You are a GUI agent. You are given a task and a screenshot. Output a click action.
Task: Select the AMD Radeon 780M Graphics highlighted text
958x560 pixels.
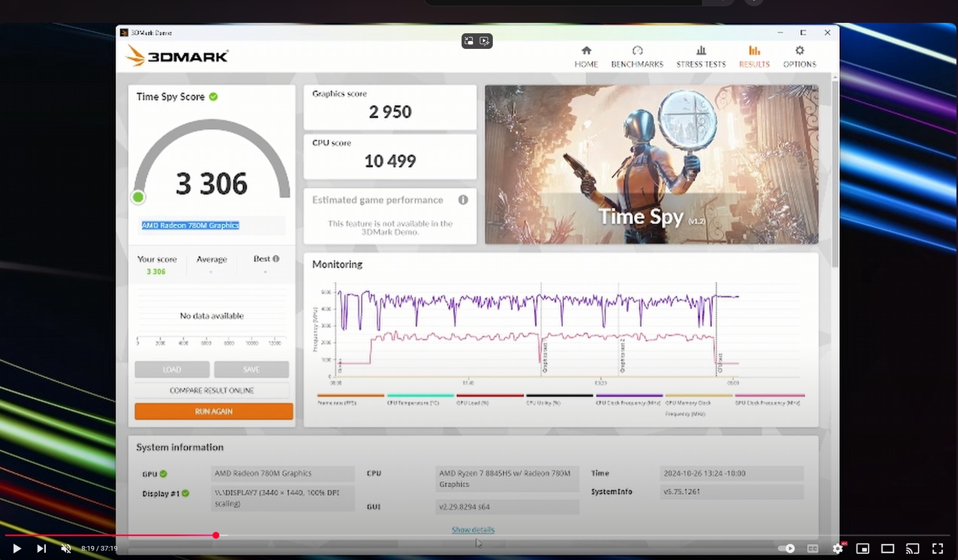(190, 225)
